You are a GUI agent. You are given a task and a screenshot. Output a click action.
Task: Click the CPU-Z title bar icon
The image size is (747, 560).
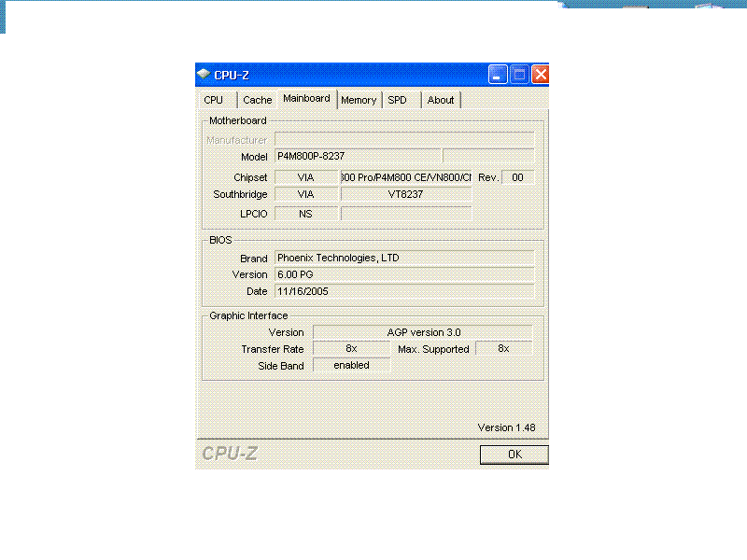[204, 75]
